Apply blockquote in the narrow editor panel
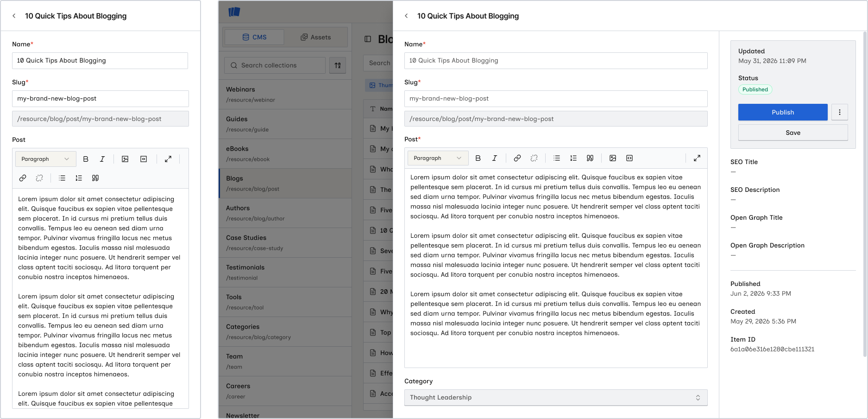The width and height of the screenshot is (868, 419). 95,178
